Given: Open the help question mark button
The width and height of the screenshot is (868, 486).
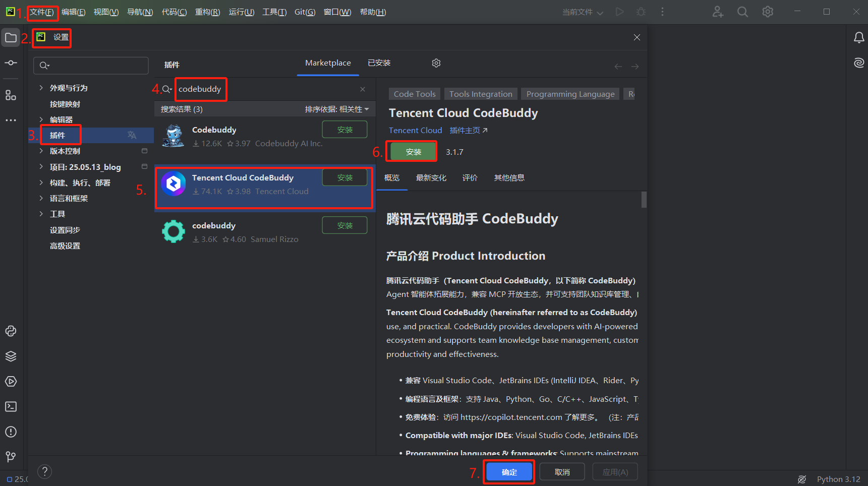Looking at the screenshot, I should pyautogui.click(x=45, y=471).
